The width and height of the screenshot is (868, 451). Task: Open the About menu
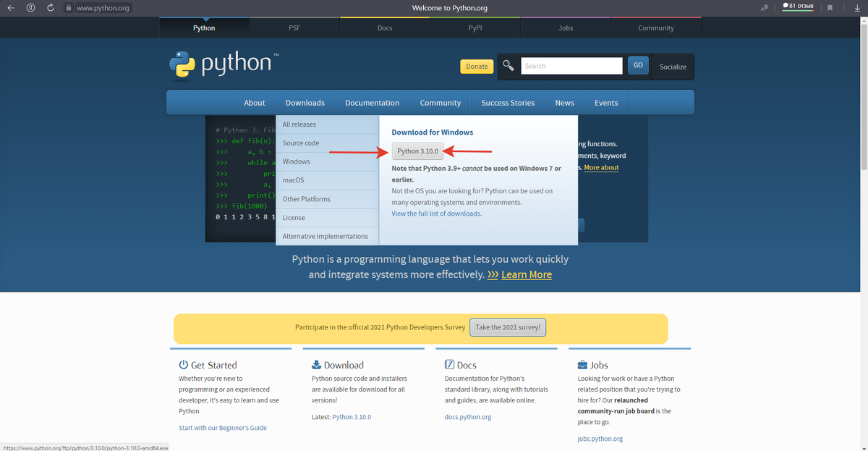click(255, 103)
